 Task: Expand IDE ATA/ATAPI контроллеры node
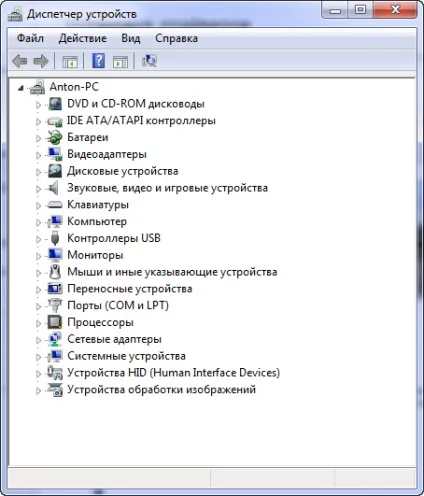(38, 122)
